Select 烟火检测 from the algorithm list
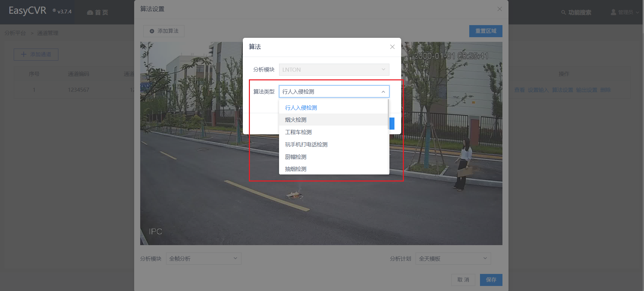 pos(296,120)
